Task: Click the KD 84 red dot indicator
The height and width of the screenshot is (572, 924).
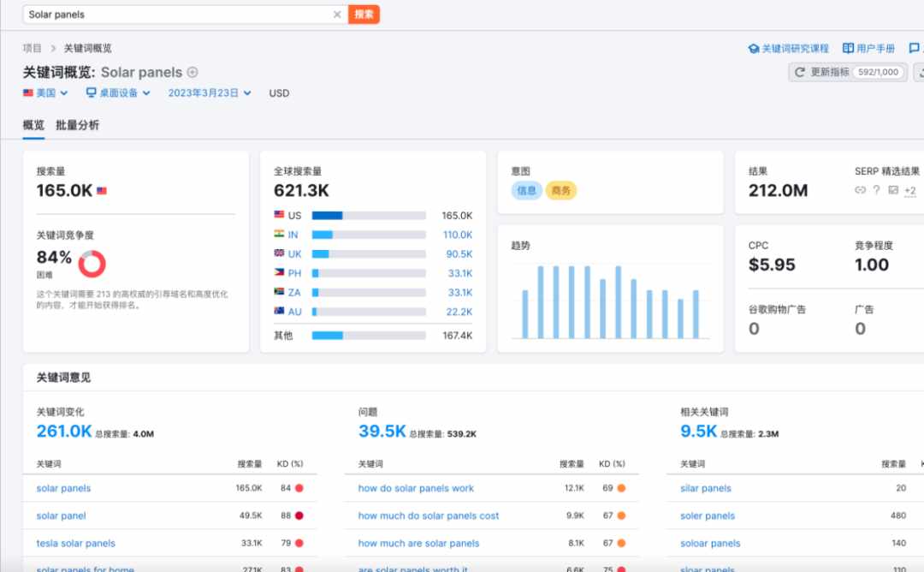Action: (299, 488)
